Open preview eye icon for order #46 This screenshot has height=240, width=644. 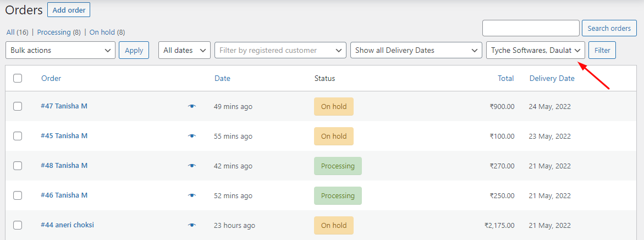pos(191,195)
